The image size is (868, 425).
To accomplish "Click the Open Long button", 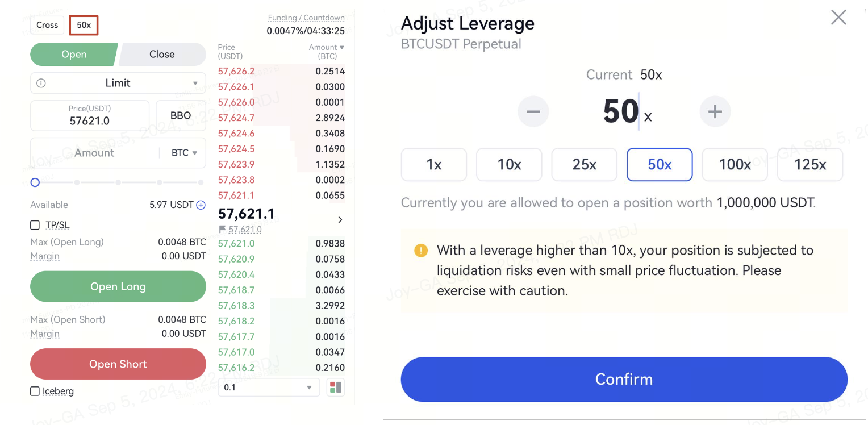I will [118, 286].
